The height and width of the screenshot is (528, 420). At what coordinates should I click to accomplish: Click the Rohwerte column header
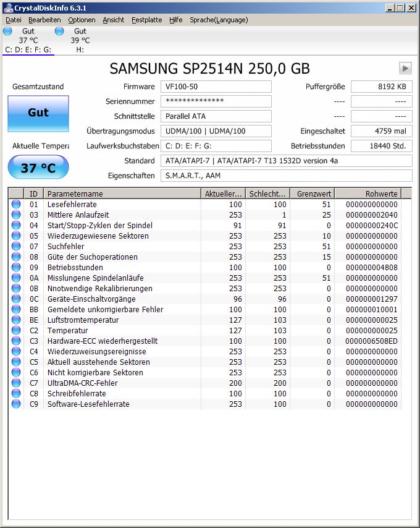tap(368, 194)
